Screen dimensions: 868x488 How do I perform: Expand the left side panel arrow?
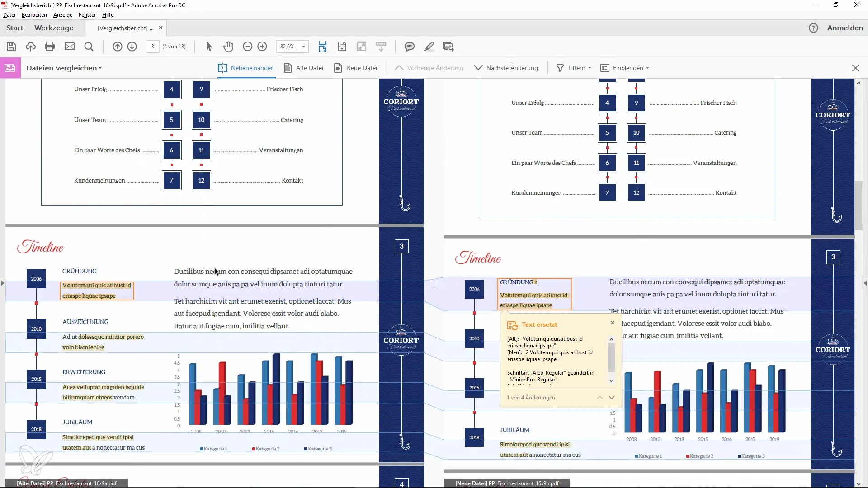pos(3,283)
